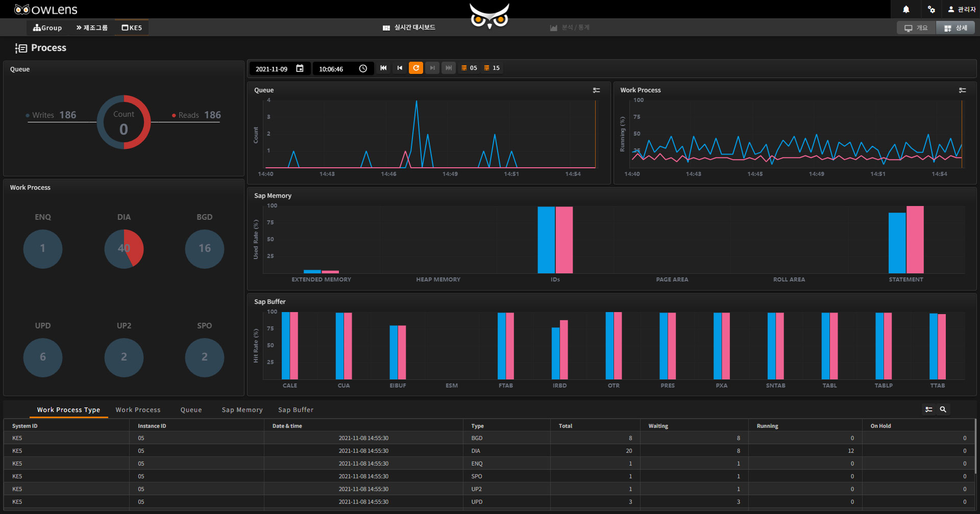Open the clock time picker
Image resolution: width=980 pixels, height=514 pixels.
point(363,68)
